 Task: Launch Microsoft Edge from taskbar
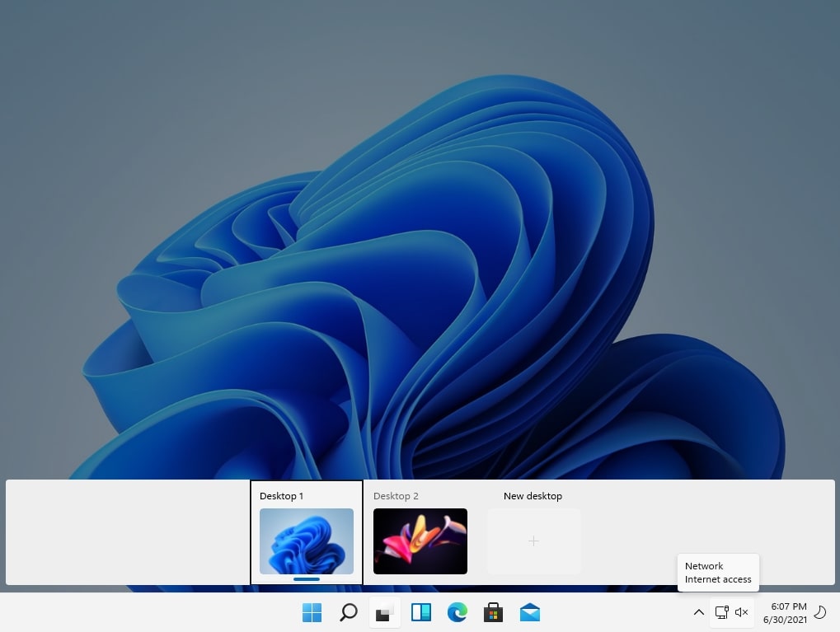coord(457,612)
